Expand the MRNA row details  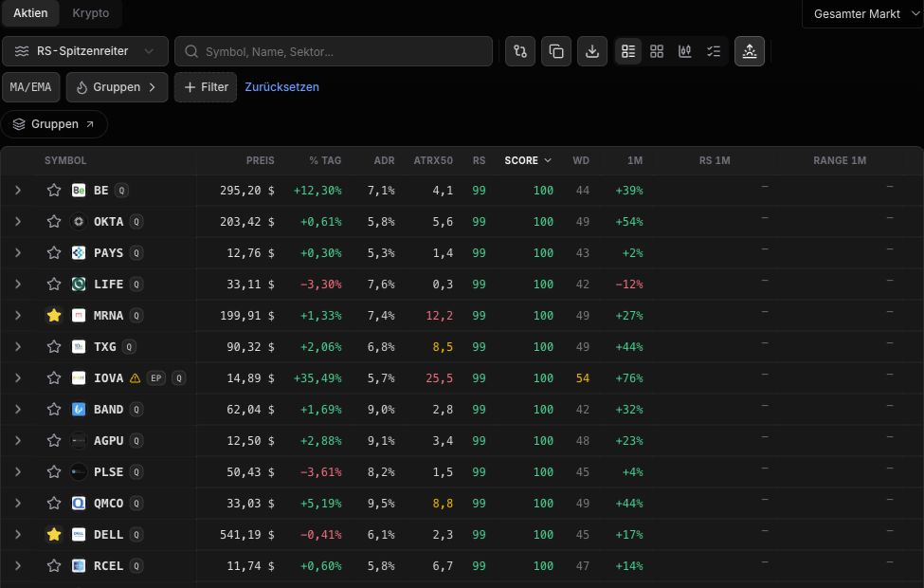click(x=18, y=316)
